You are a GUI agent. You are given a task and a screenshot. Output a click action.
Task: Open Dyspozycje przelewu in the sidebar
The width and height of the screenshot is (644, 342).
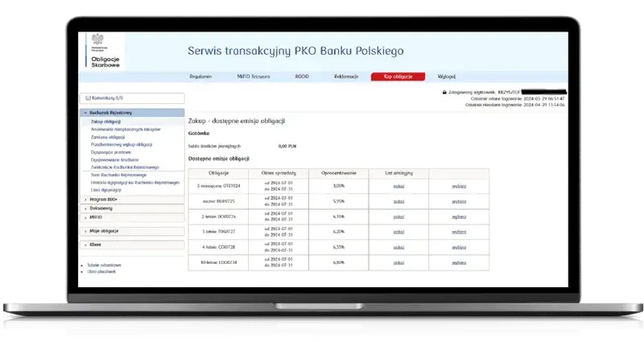pyautogui.click(x=111, y=152)
